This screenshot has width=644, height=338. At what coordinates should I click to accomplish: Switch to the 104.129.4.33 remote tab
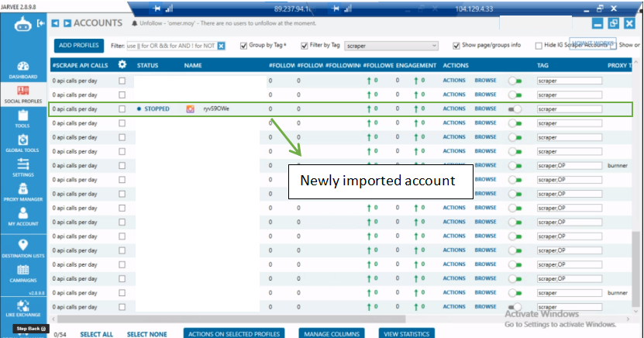point(474,9)
